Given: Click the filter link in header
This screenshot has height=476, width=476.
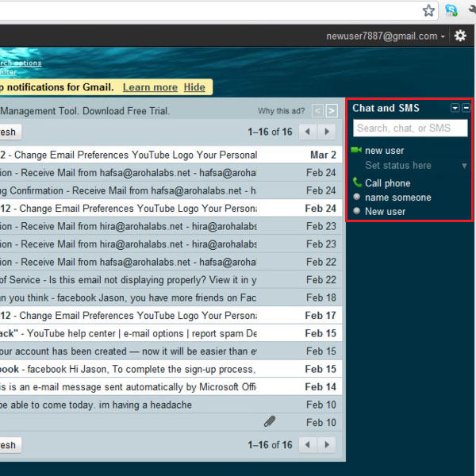Looking at the screenshot, I should [x=8, y=72].
